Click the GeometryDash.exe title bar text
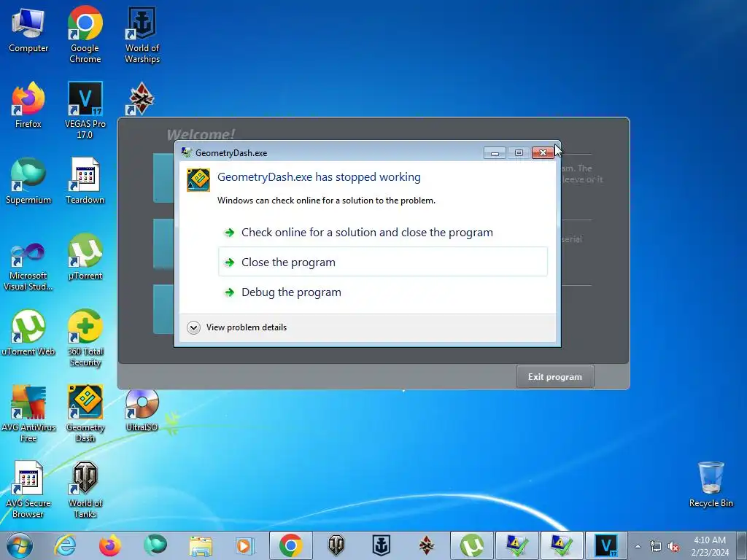The width and height of the screenshot is (747, 560). click(231, 153)
